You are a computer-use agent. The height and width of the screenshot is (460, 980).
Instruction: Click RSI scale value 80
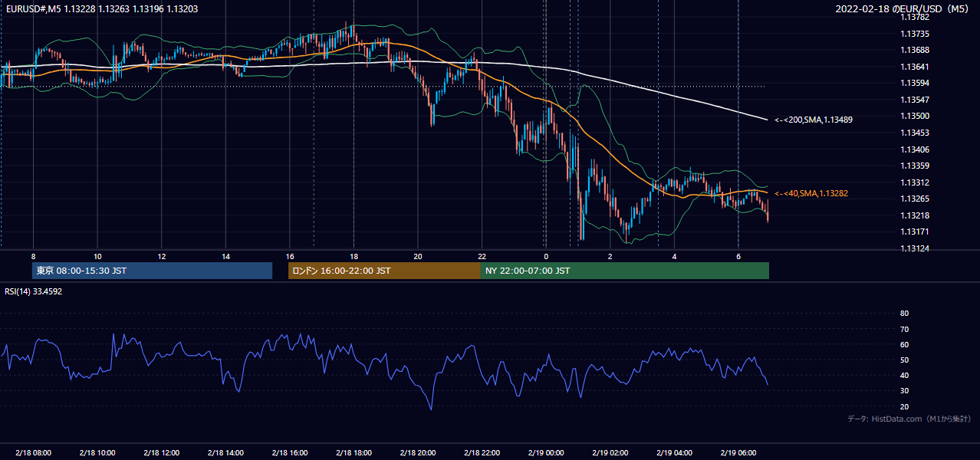[x=904, y=314]
